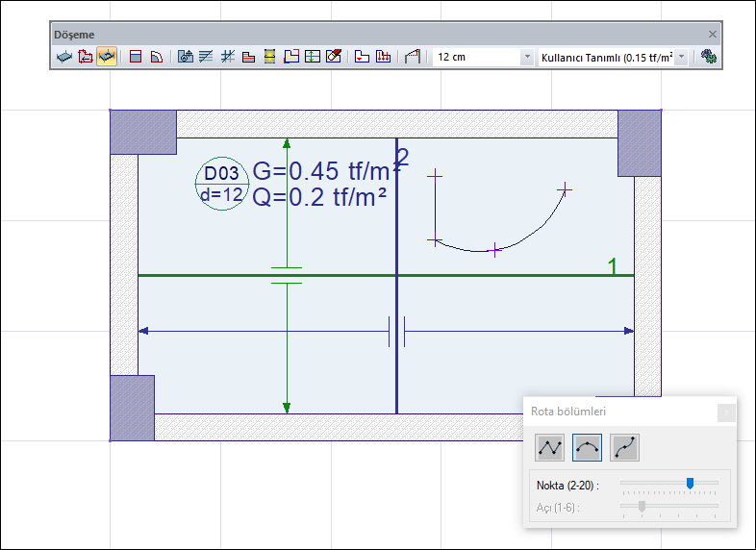Screen dimensions: 756x550
Task: Click the red-outlined slab with arrow icon
Action: (86, 58)
